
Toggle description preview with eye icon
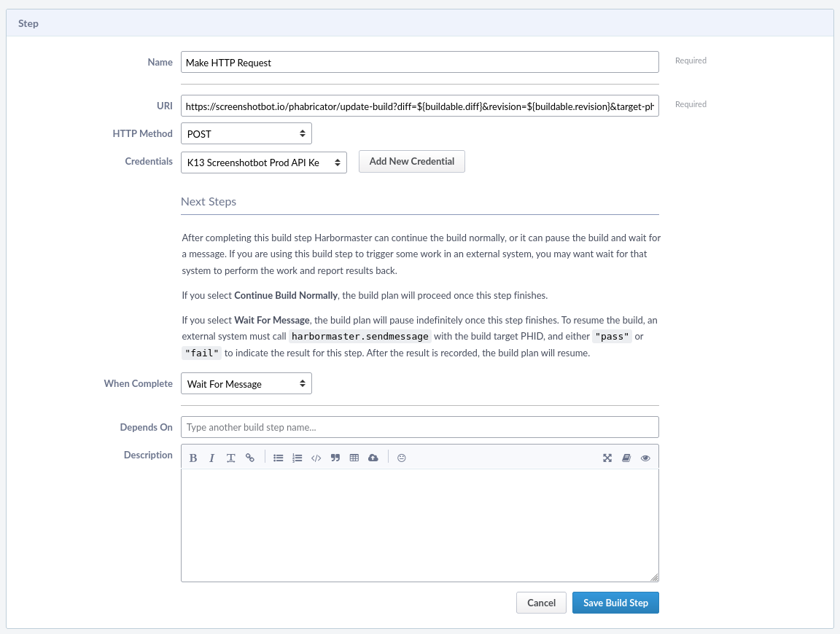645,458
